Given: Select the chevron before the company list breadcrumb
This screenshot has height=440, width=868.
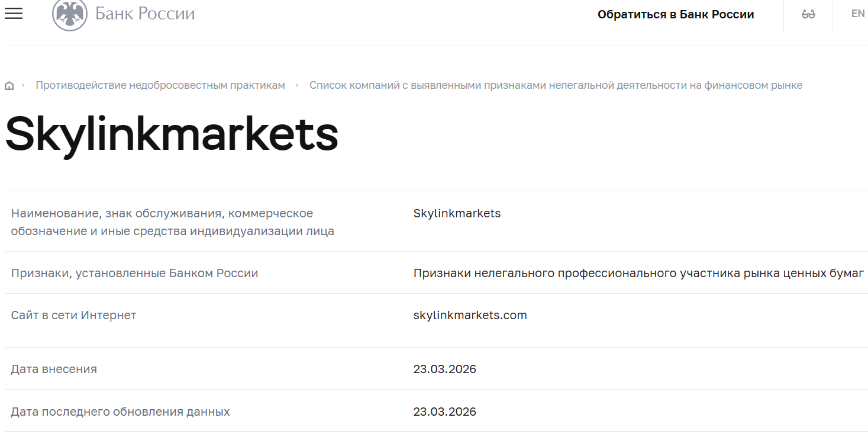Looking at the screenshot, I should coord(297,85).
